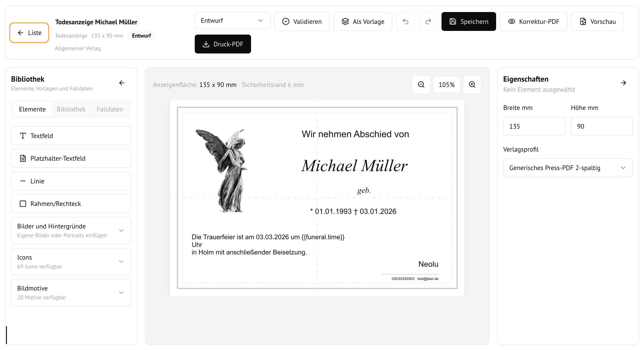This screenshot has height=350, width=644.
Task: Click the Höhe mm input field
Action: [602, 126]
